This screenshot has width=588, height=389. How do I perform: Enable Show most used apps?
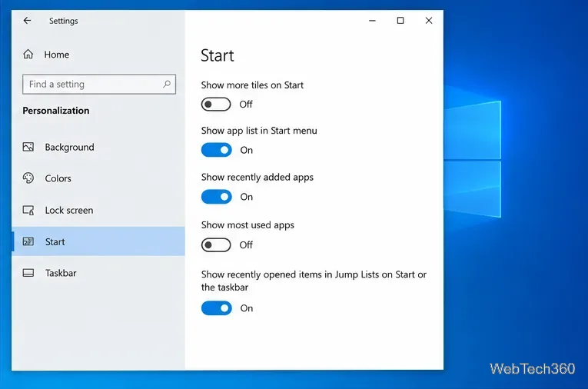click(x=216, y=245)
